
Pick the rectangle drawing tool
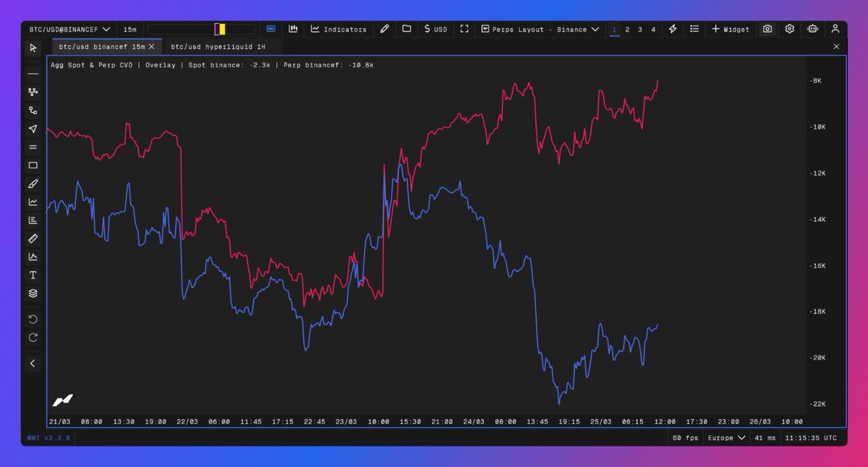tap(33, 165)
